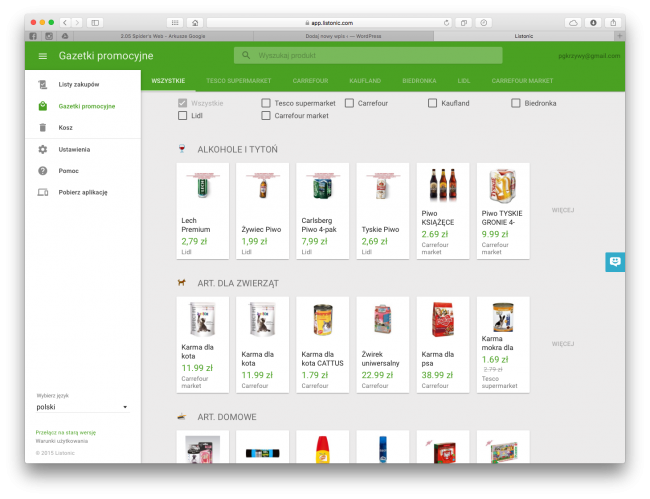Switch to CARREFOUR tab
This screenshot has height=499, width=650.
coord(310,81)
